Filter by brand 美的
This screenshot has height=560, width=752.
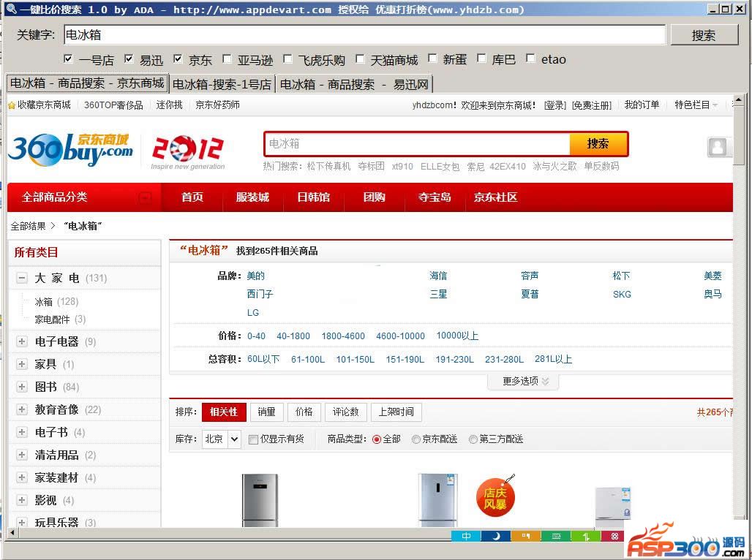pos(255,276)
